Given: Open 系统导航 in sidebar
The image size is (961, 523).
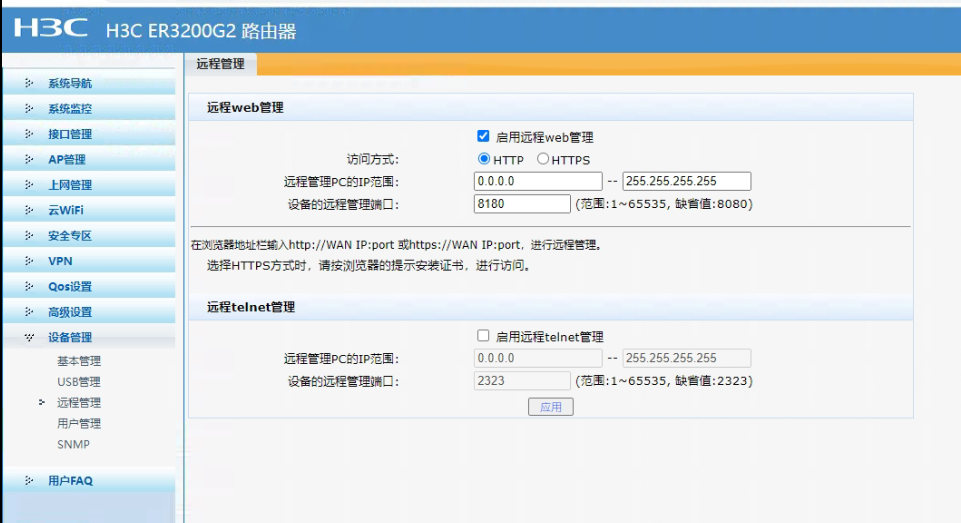Looking at the screenshot, I should (x=70, y=83).
